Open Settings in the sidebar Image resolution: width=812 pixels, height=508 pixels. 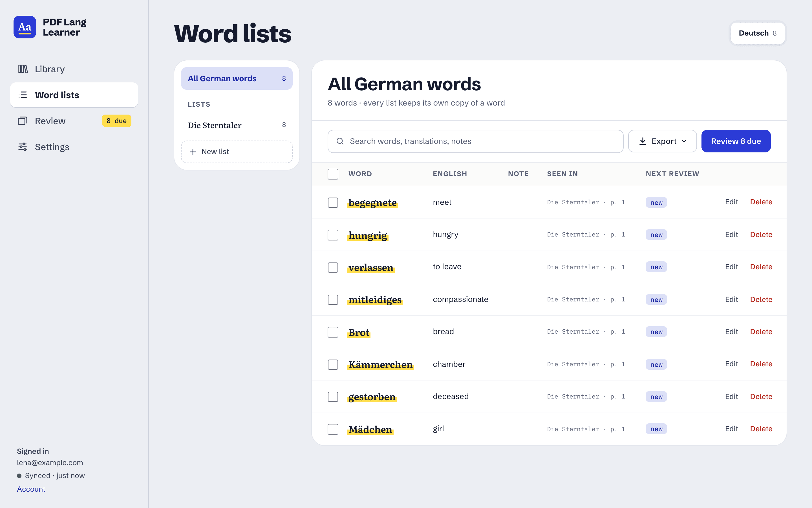pyautogui.click(x=74, y=147)
